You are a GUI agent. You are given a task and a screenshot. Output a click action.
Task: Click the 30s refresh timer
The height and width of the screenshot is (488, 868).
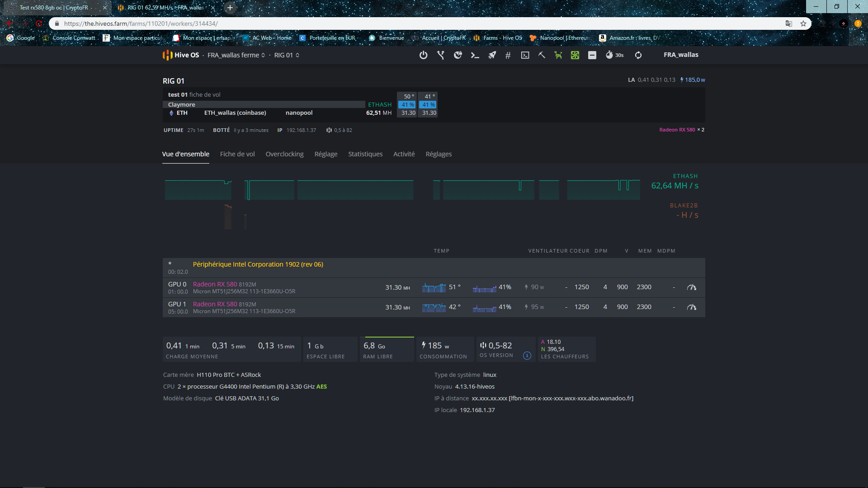pyautogui.click(x=615, y=55)
